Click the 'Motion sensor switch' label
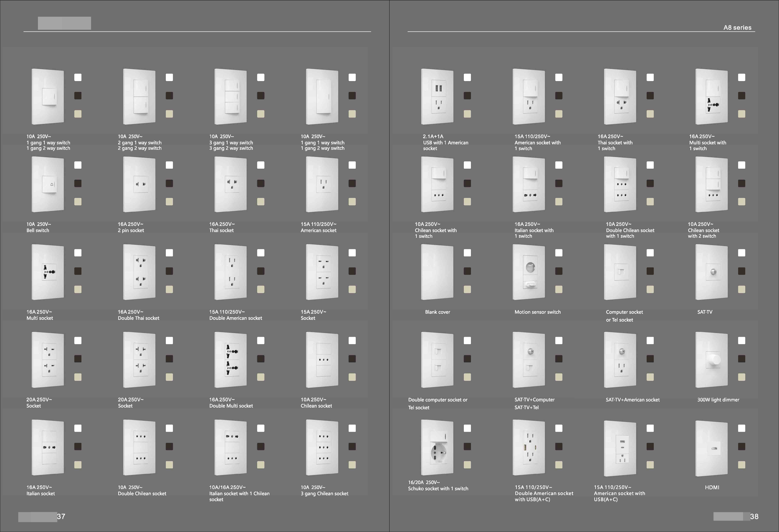Viewport: 779px width, 532px height. point(538,312)
